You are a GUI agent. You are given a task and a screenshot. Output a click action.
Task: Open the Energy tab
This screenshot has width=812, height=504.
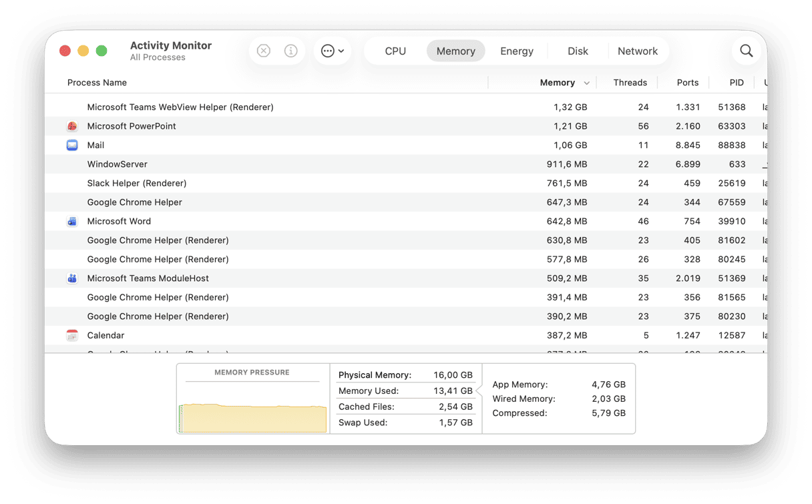click(517, 51)
